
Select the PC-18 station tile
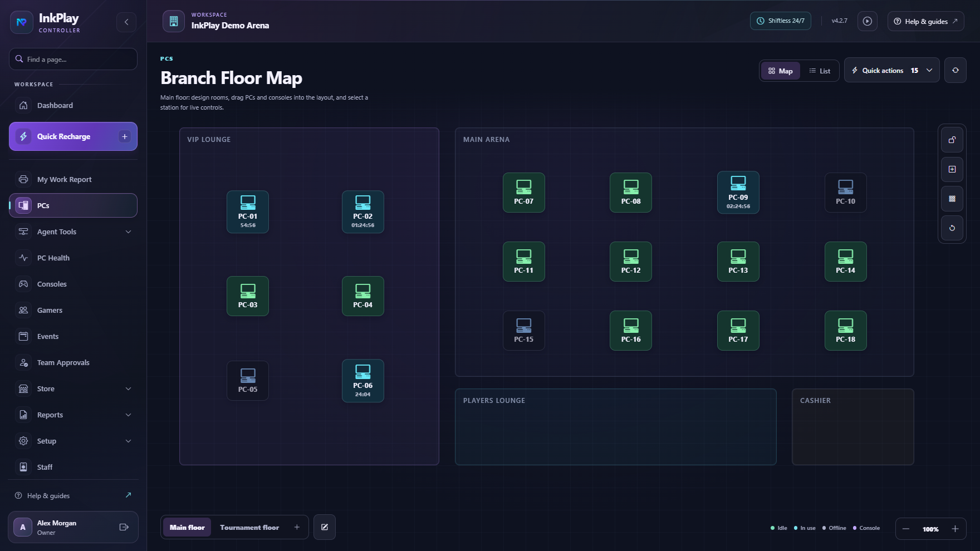click(846, 331)
